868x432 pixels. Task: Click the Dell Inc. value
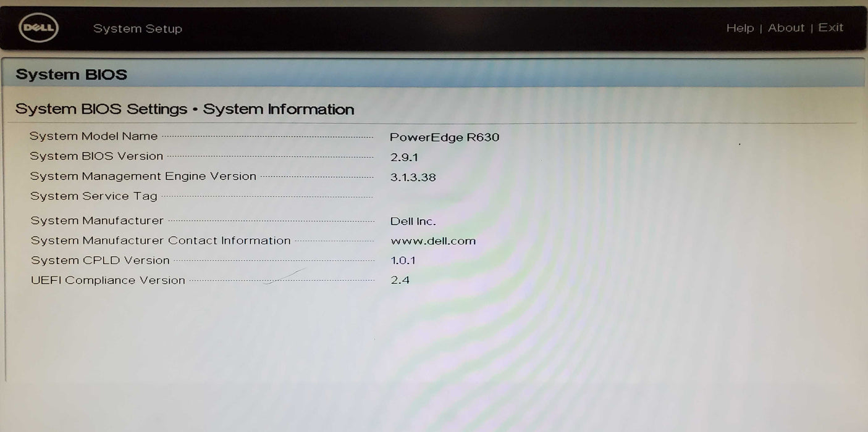click(413, 221)
